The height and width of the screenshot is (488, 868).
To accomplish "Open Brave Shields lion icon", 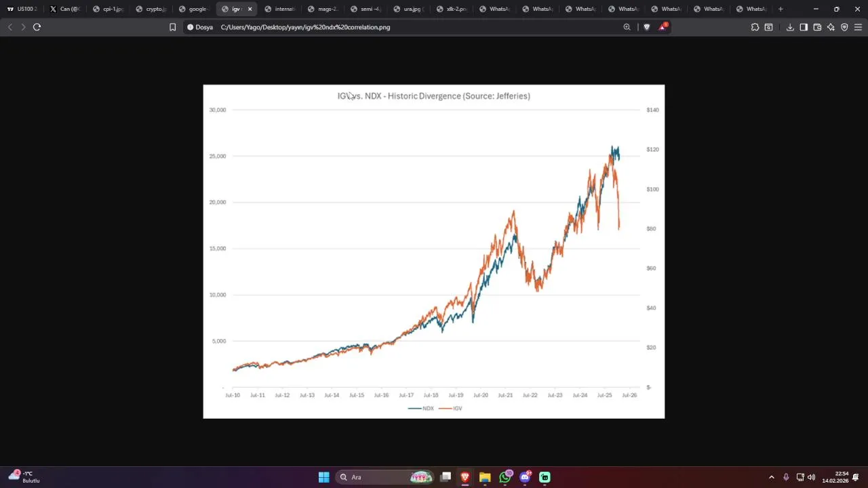I will pyautogui.click(x=646, y=27).
